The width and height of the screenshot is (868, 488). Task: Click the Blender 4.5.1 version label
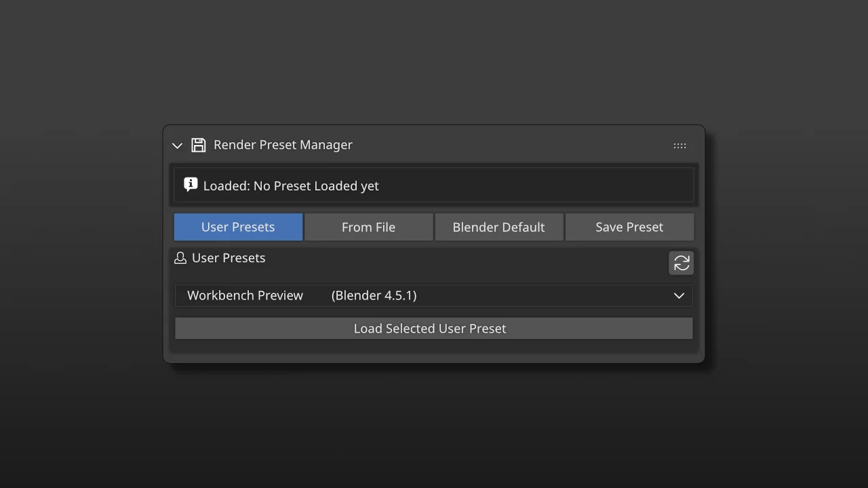374,296
